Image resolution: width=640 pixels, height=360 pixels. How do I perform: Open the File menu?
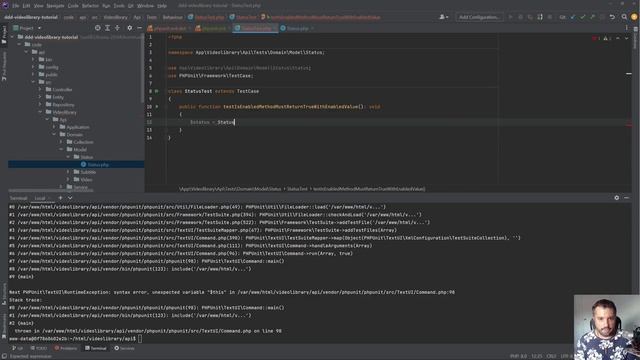click(x=16, y=6)
